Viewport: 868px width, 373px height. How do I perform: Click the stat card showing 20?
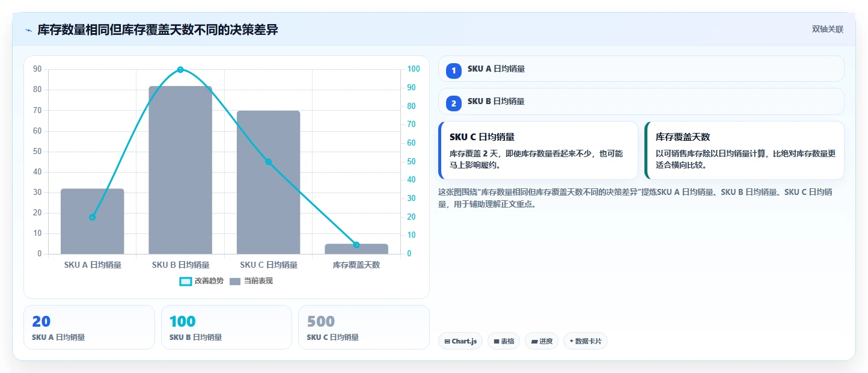coord(89,327)
